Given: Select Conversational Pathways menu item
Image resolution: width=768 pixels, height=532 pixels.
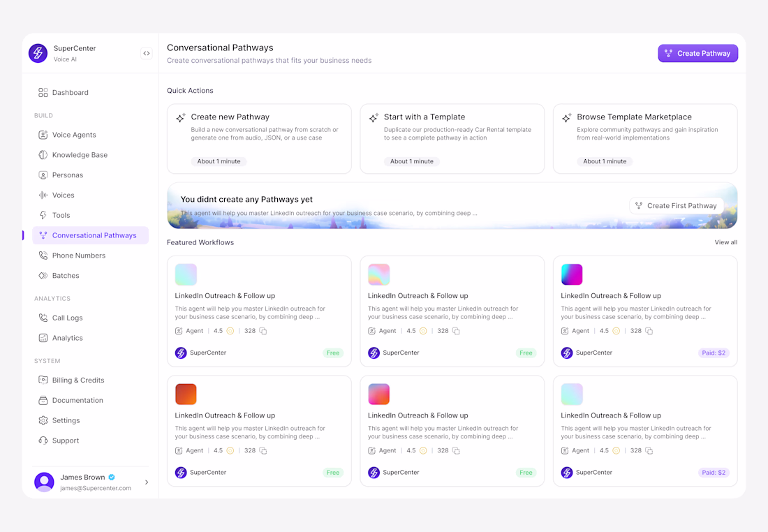Looking at the screenshot, I should (91, 235).
